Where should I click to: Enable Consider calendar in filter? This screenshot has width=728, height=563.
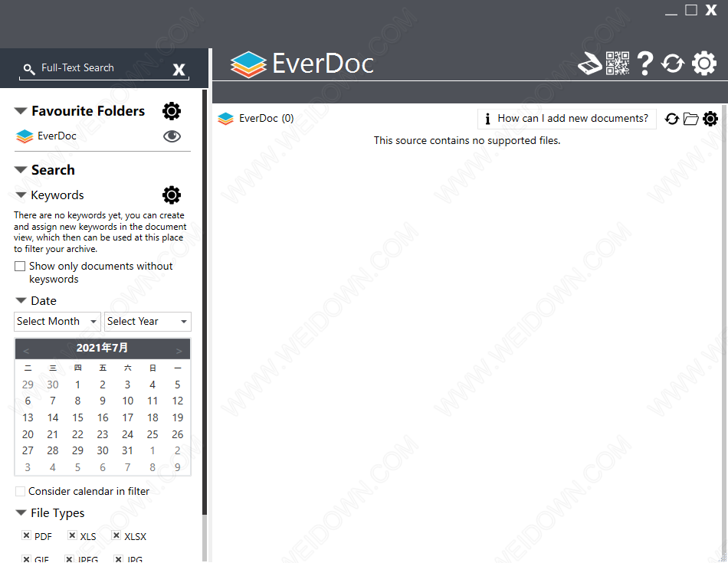pos(20,491)
